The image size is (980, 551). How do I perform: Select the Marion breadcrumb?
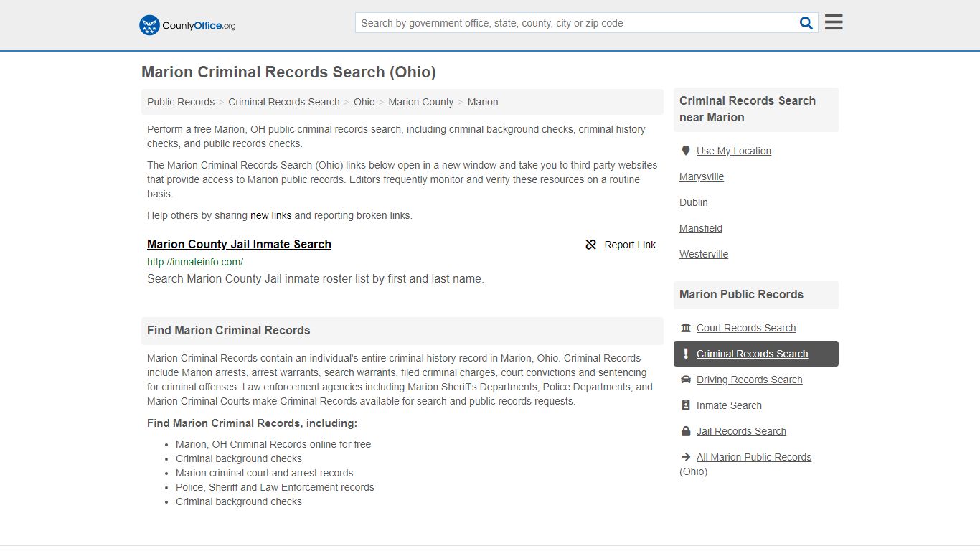[483, 102]
